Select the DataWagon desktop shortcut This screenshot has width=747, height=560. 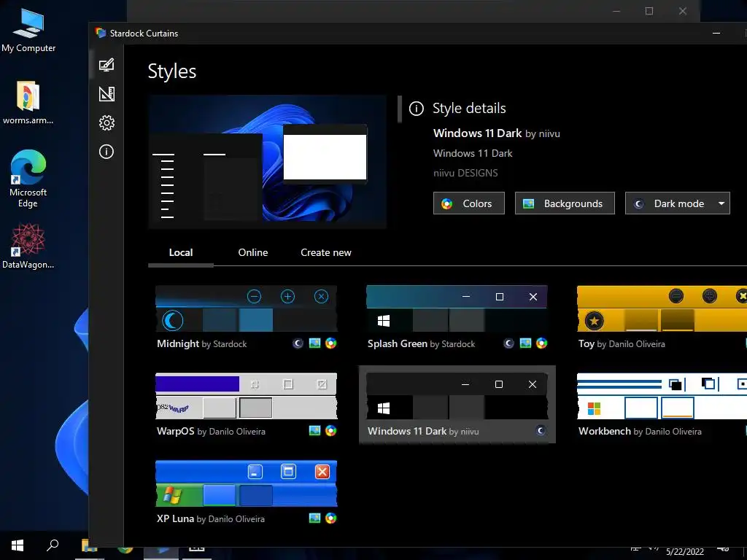pos(28,246)
